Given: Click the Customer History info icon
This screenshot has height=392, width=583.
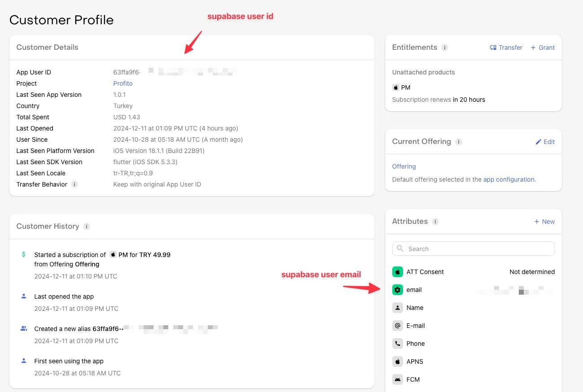Looking at the screenshot, I should 87,226.
